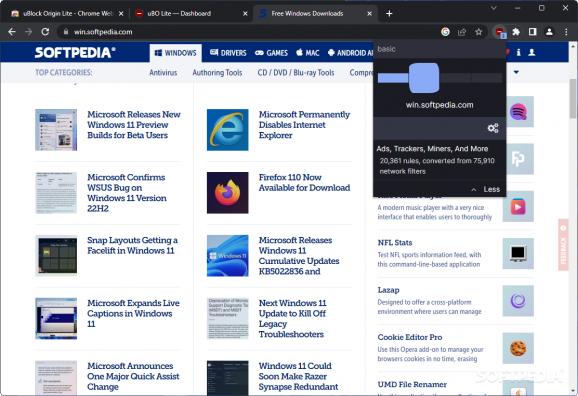Open the Cookie Editor Pro title link

pyautogui.click(x=410, y=337)
